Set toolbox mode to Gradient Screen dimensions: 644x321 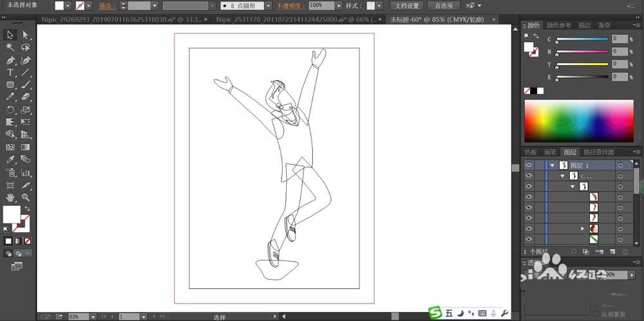click(18, 241)
